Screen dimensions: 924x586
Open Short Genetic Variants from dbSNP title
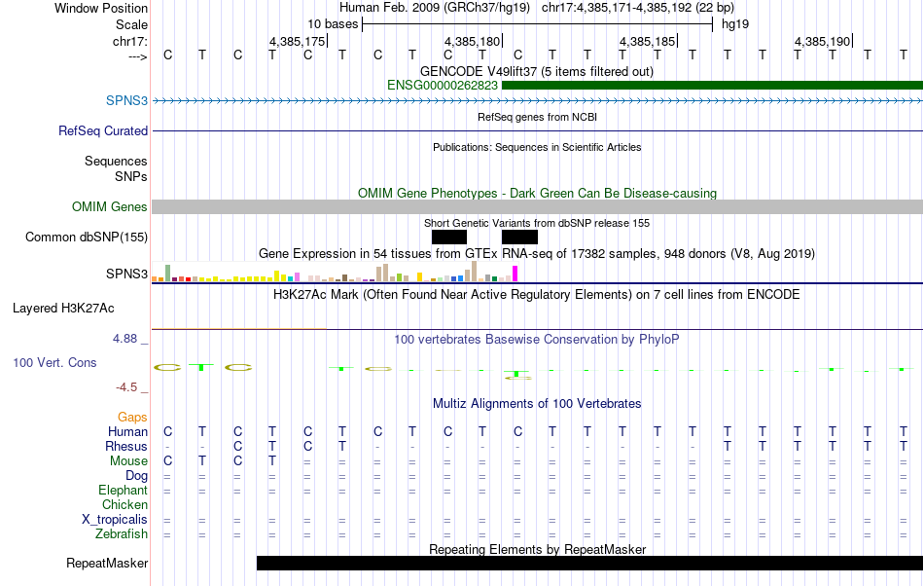pyautogui.click(x=537, y=224)
